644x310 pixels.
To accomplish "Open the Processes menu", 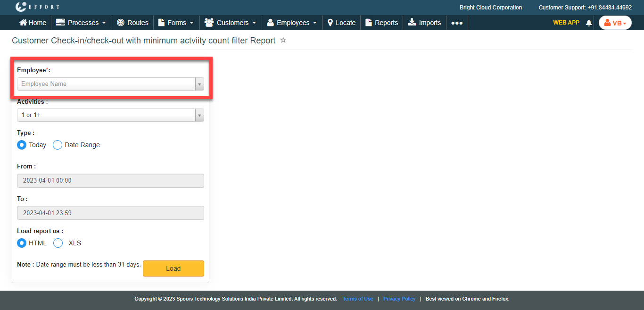I will (x=80, y=23).
